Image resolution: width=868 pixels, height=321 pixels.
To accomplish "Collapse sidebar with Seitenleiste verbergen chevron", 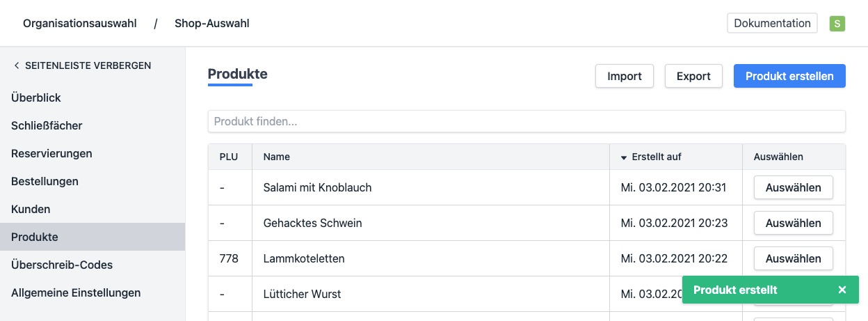I will [x=17, y=65].
